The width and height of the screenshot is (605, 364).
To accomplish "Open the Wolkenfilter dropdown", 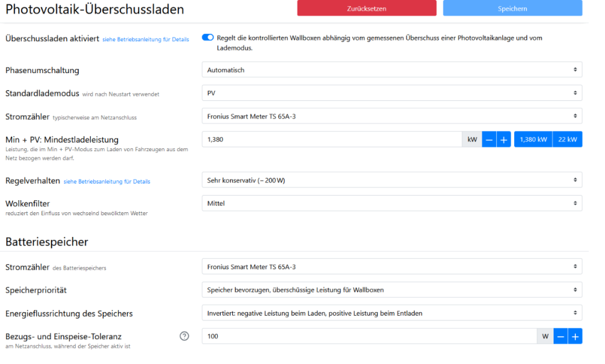I will [391, 204].
